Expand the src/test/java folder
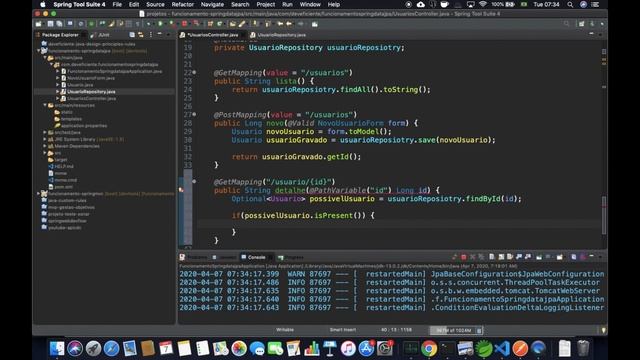 pyautogui.click(x=45, y=133)
